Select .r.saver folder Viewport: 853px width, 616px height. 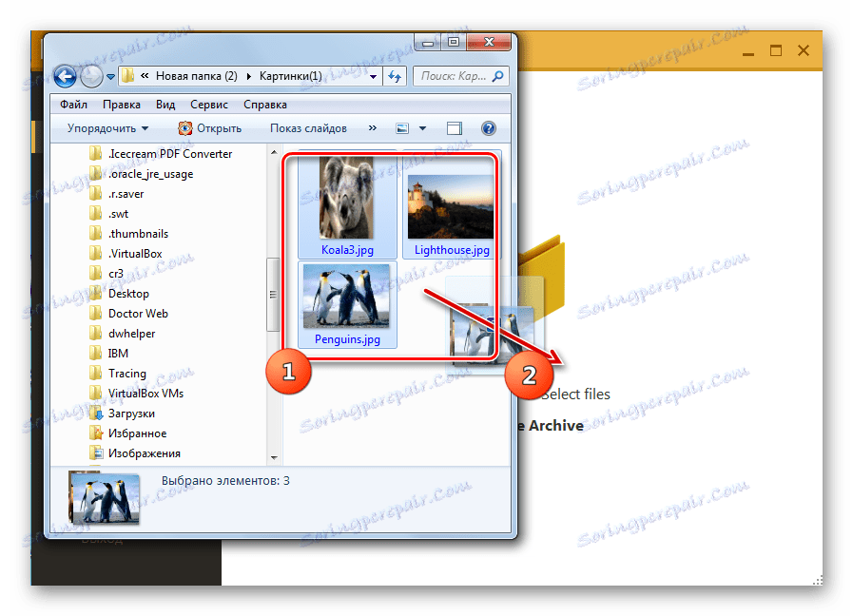(x=126, y=194)
